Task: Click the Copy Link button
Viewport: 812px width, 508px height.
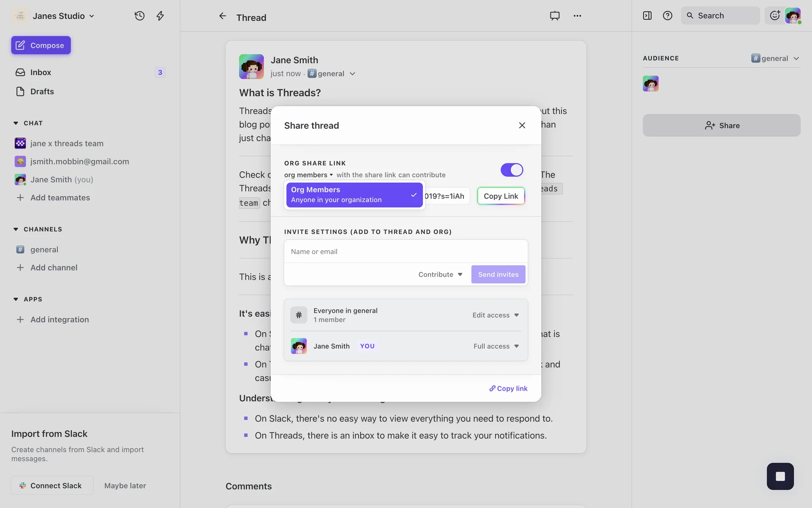Action: click(x=501, y=196)
